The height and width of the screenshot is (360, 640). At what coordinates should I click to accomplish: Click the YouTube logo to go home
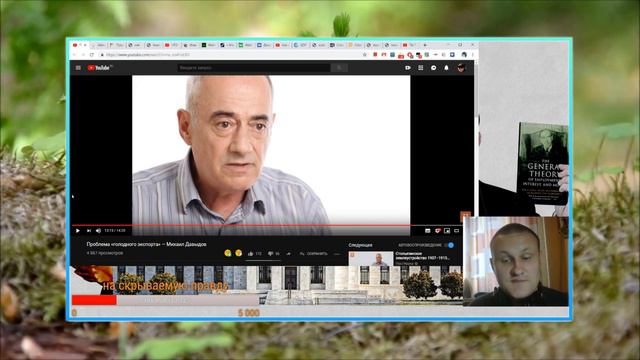[x=99, y=68]
